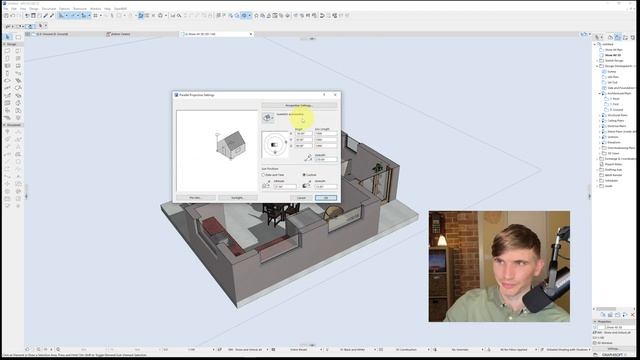Viewport: 640px width, 360px height.
Task: Select the Wall tool under Design
Action: [x=8, y=51]
